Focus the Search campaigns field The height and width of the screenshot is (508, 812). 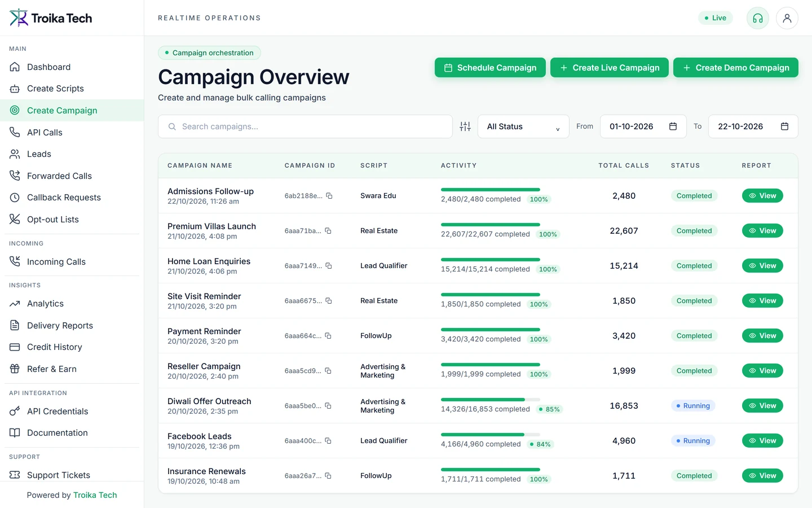[x=305, y=126]
